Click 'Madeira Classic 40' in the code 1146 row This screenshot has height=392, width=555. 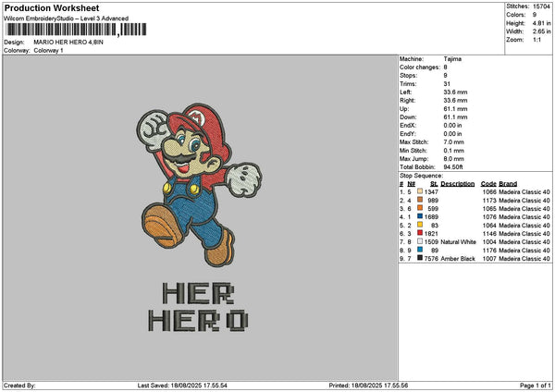[x=524, y=234]
